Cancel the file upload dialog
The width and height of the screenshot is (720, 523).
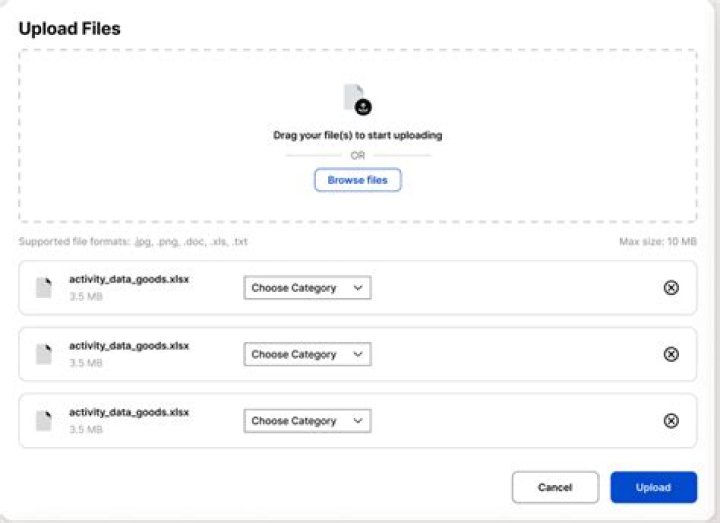tap(555, 487)
